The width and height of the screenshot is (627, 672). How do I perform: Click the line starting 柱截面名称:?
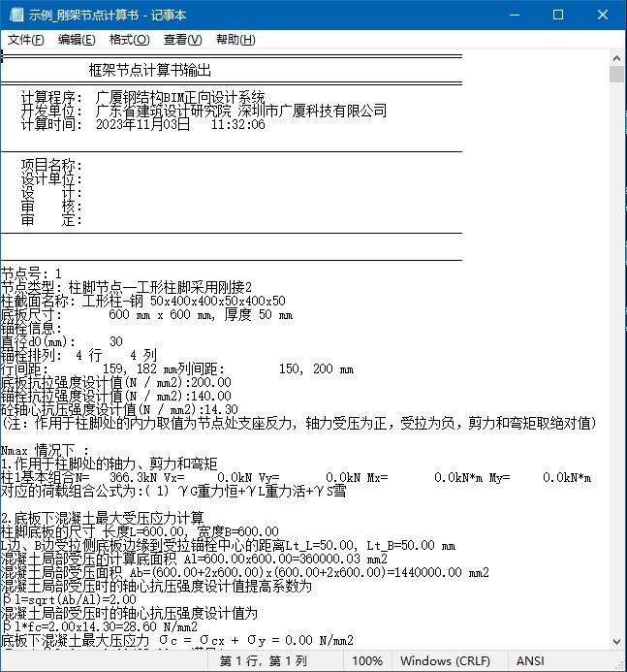point(143,301)
